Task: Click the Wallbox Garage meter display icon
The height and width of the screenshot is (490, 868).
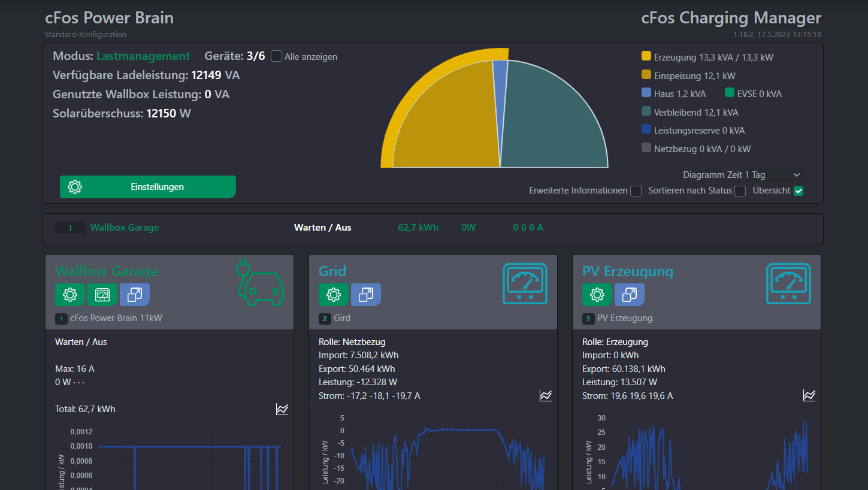Action: [102, 295]
